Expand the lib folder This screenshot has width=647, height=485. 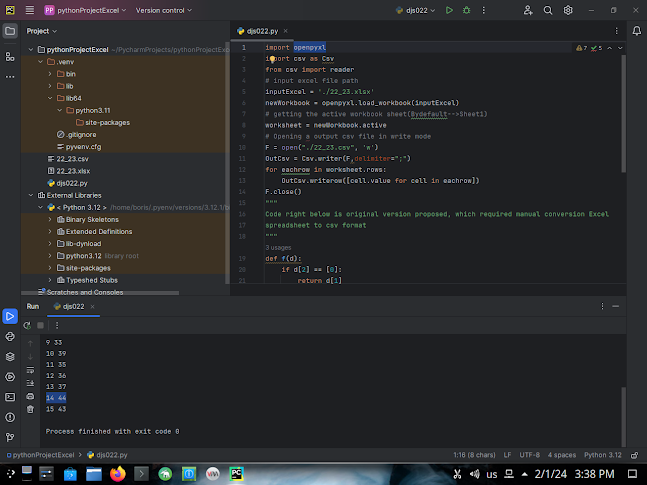click(50, 86)
